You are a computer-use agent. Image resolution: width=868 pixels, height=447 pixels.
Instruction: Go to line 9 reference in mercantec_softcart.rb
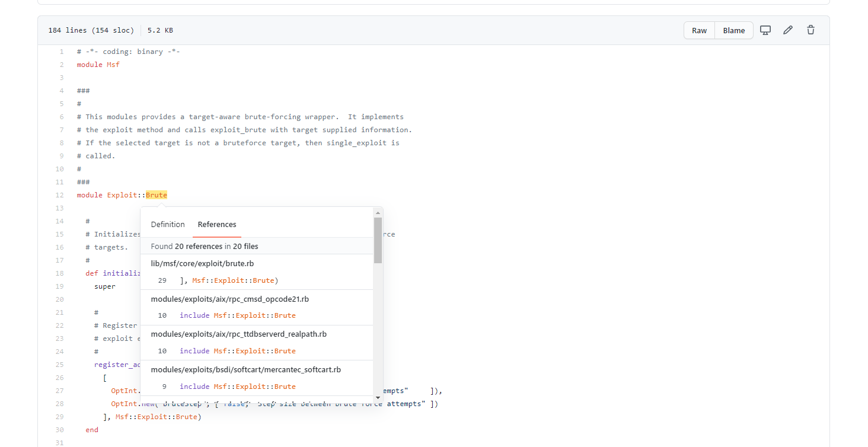[x=237, y=386]
